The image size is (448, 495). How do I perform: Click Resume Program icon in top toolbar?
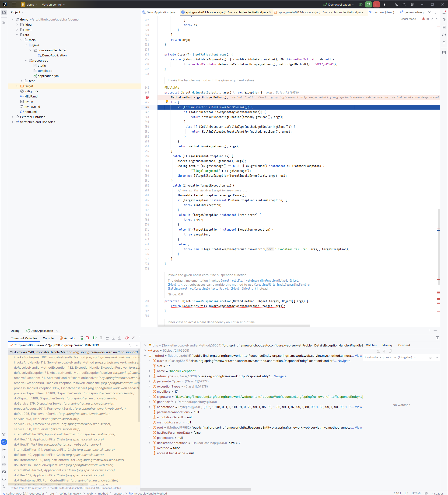[360, 4]
